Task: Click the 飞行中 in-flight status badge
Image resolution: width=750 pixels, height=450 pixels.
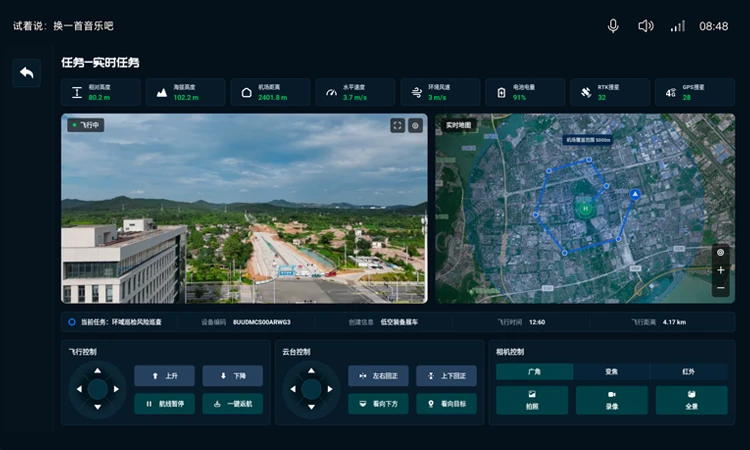Action: 86,125
